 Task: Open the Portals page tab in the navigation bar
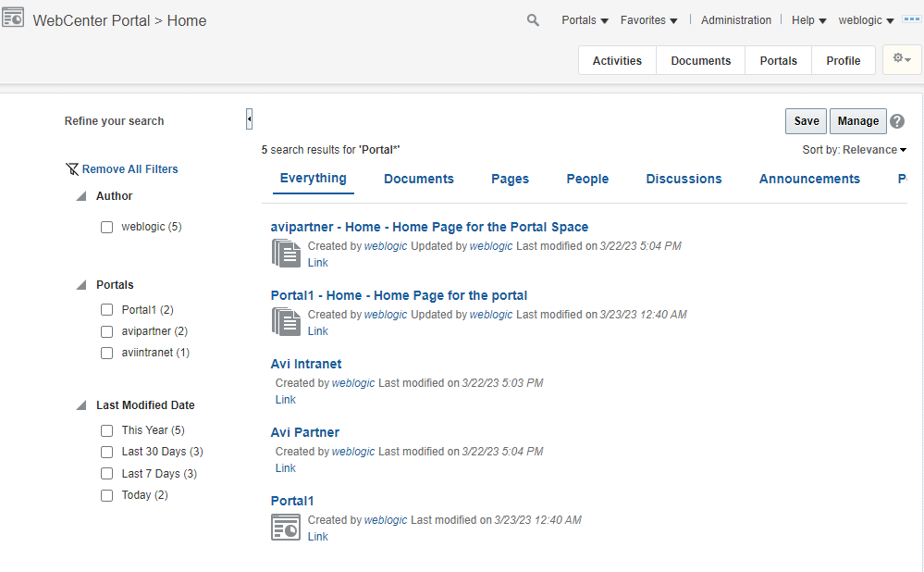point(779,61)
